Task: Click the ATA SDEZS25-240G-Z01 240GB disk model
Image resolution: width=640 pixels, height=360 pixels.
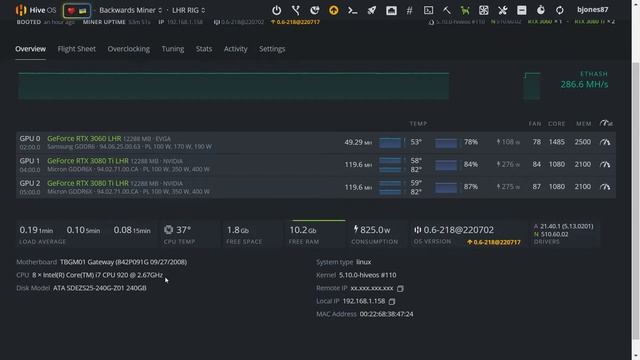Action: coord(100,288)
